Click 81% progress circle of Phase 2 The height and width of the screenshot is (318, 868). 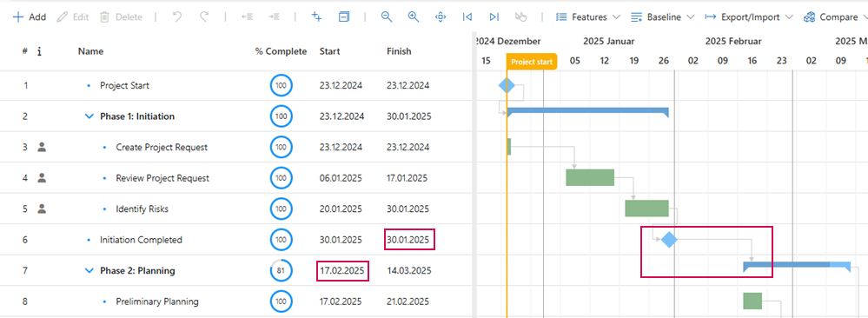coord(282,271)
